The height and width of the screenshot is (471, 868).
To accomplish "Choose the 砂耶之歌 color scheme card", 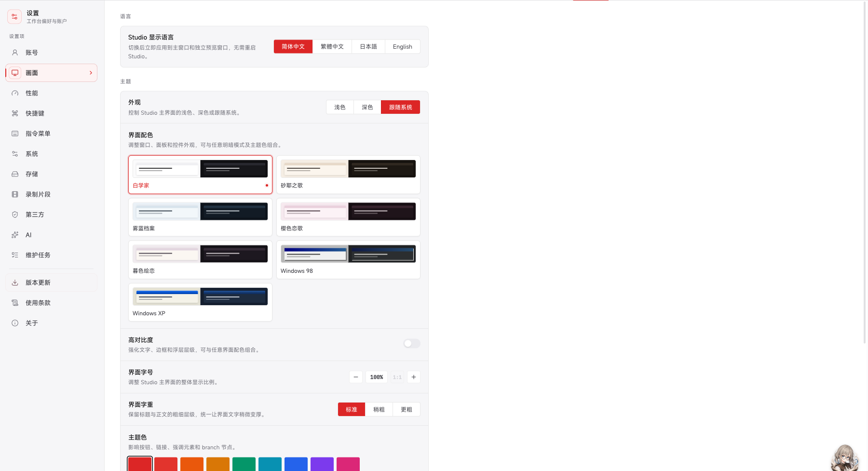I will tap(348, 175).
